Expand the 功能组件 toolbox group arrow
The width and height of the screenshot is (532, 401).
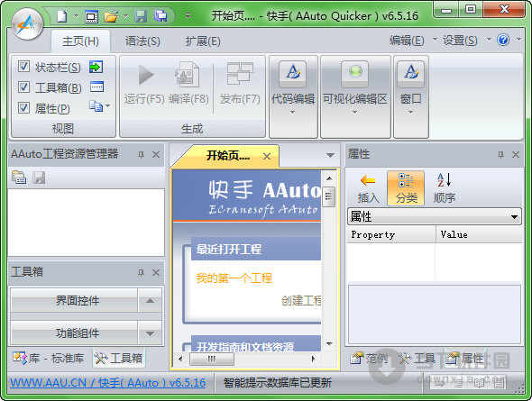pos(150,333)
